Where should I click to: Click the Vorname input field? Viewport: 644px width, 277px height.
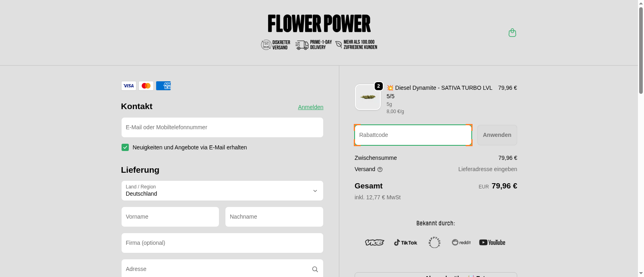pos(170,217)
